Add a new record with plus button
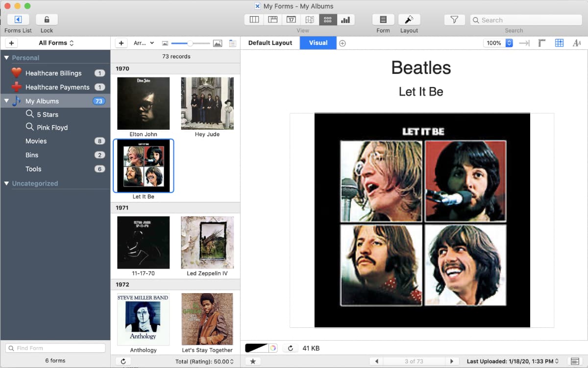The height and width of the screenshot is (368, 588). tap(121, 43)
